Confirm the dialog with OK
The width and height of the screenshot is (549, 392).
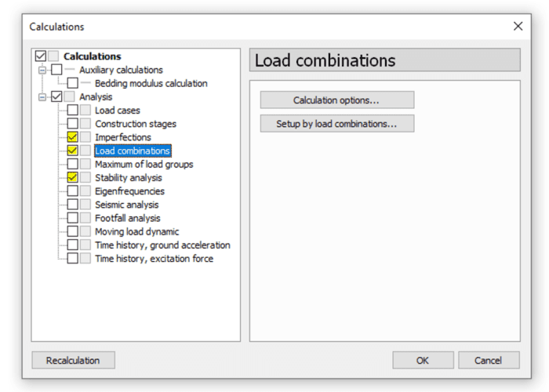coord(423,360)
